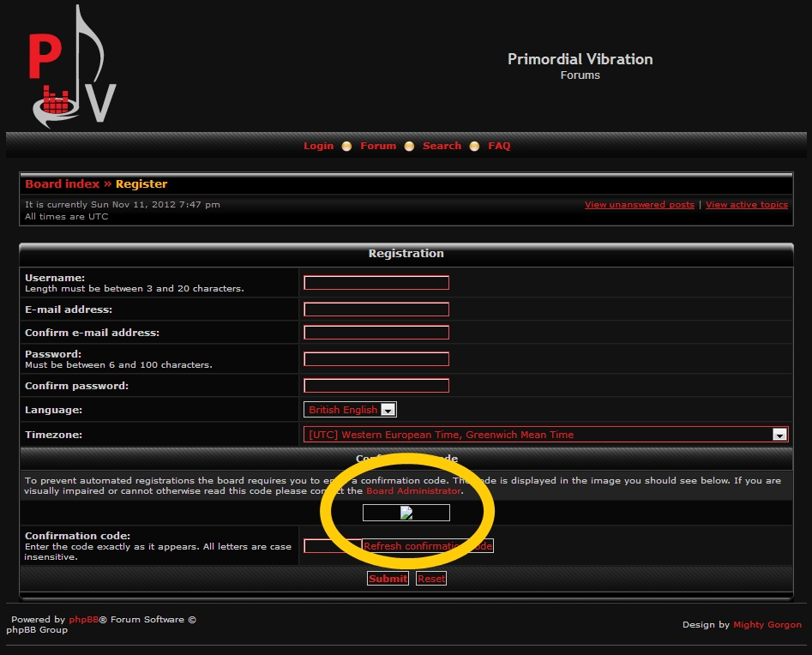Image resolution: width=812 pixels, height=655 pixels.
Task: Select the Password input field
Action: click(376, 359)
